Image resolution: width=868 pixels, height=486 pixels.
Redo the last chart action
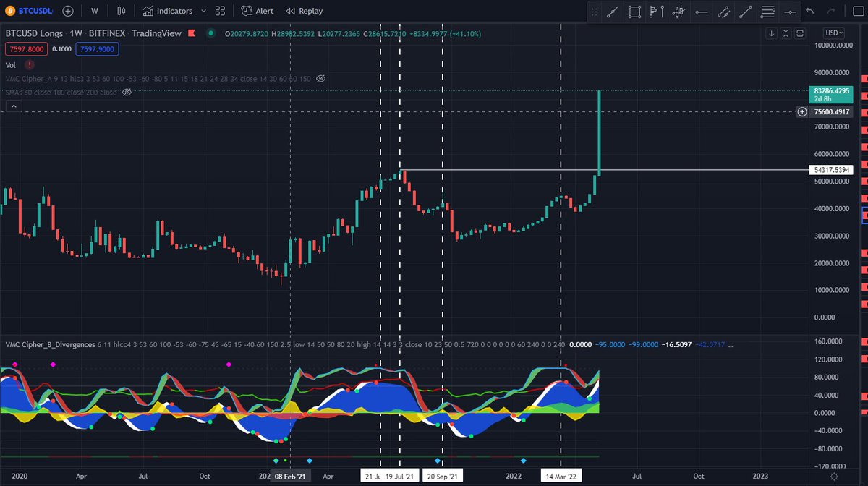click(x=831, y=12)
